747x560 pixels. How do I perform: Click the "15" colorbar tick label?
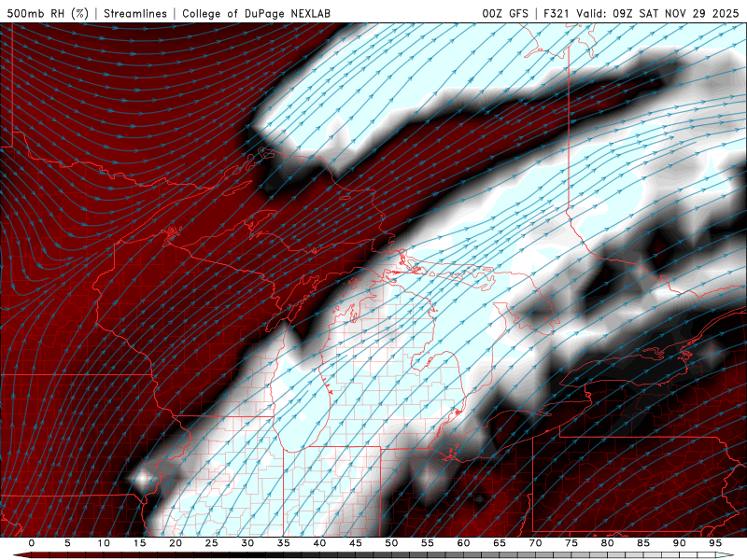[139, 543]
